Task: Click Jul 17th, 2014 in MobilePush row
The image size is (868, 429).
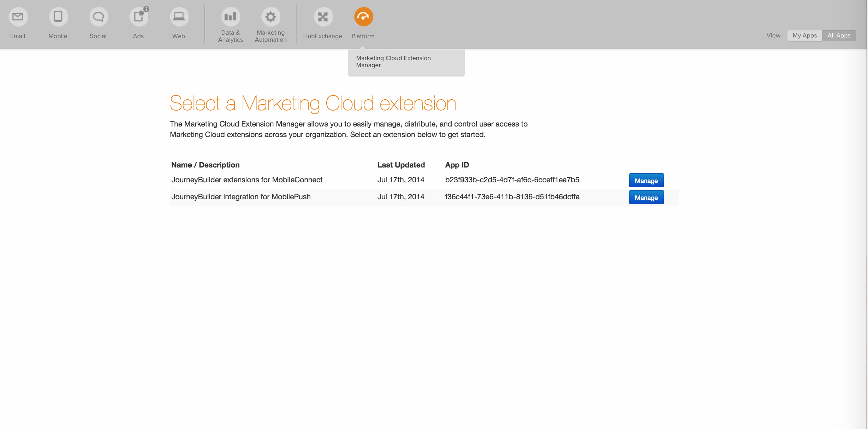Action: (x=401, y=197)
